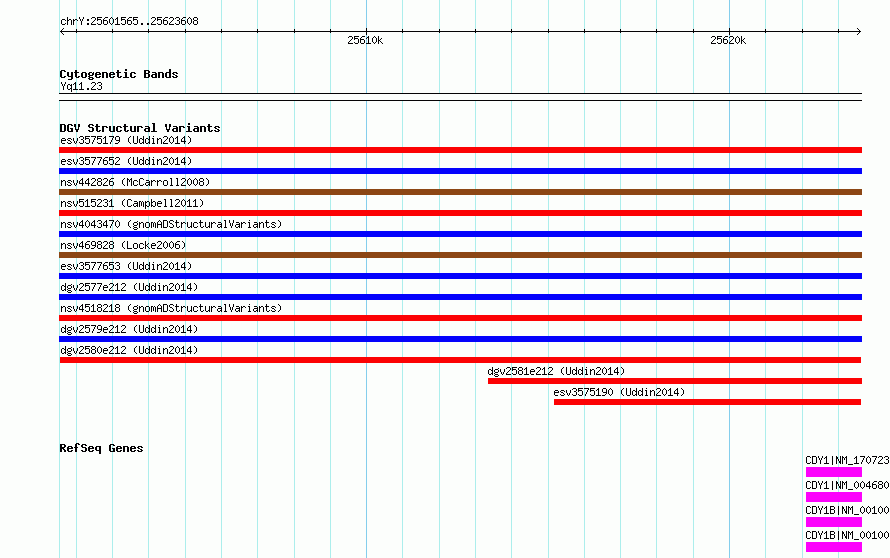Click the 25620k ruler mark
890x558 pixels.
coord(728,40)
